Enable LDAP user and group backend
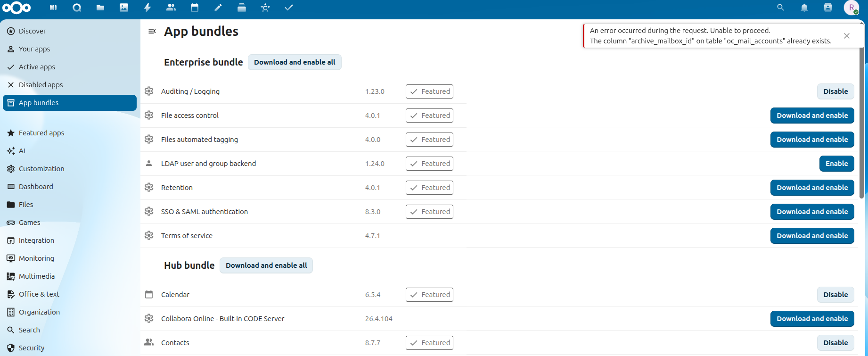 coord(836,164)
